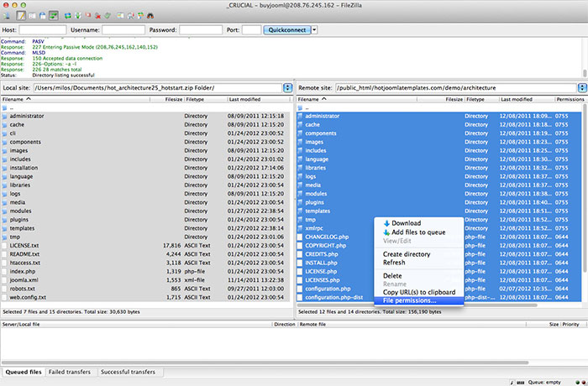The height and width of the screenshot is (386, 588).
Task: Toggle directory comparison icon
Action: (x=130, y=16)
